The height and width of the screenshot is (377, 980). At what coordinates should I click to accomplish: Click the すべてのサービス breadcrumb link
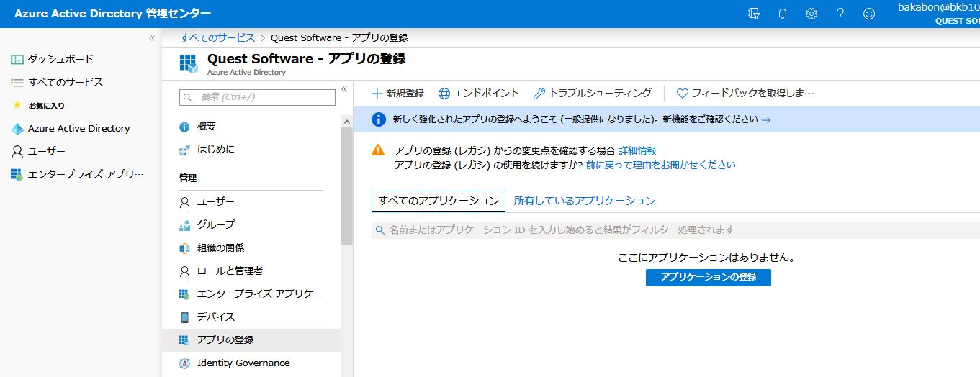[217, 37]
